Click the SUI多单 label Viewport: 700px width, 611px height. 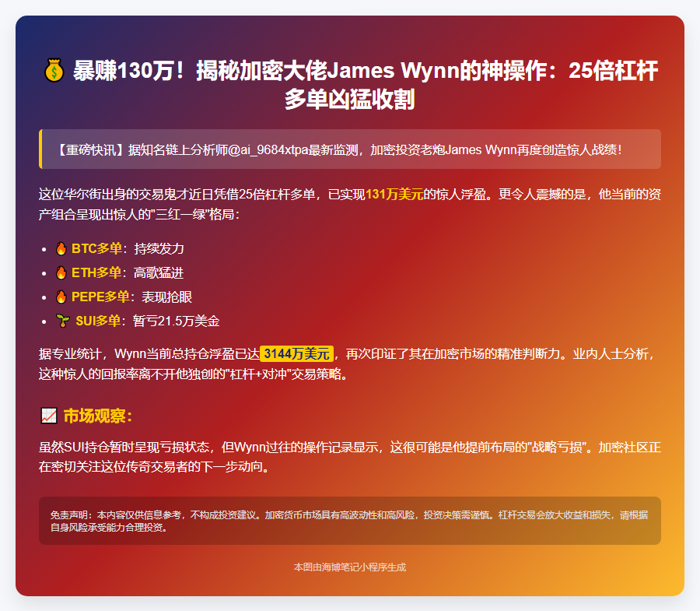tap(98, 321)
